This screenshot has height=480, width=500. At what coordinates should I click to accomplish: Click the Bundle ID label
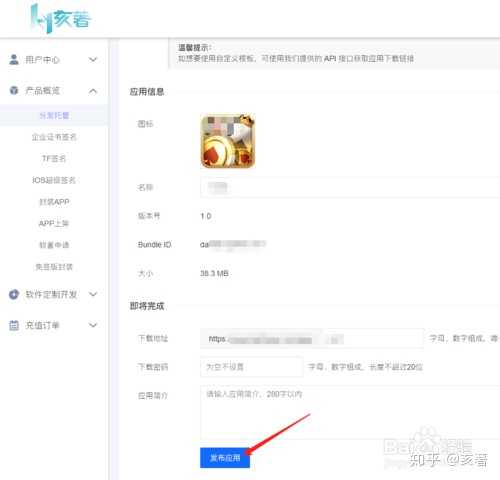tap(154, 245)
